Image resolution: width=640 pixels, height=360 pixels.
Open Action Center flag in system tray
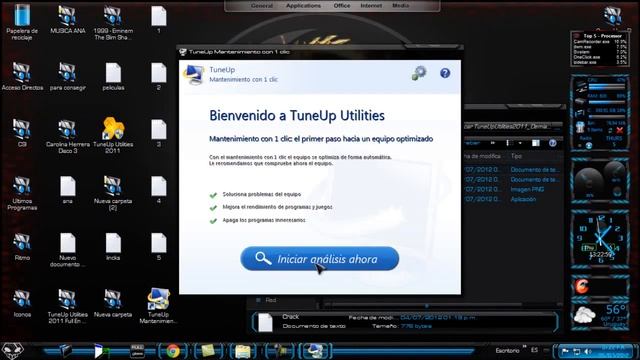click(565, 351)
